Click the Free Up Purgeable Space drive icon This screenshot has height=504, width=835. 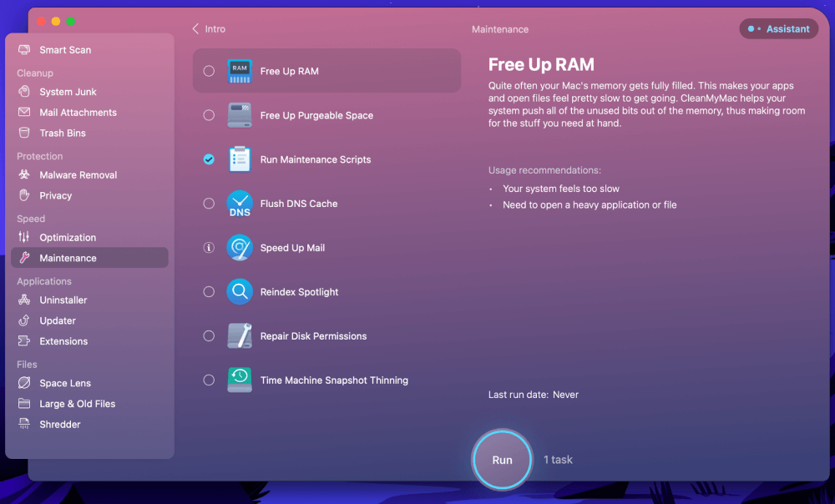point(240,115)
